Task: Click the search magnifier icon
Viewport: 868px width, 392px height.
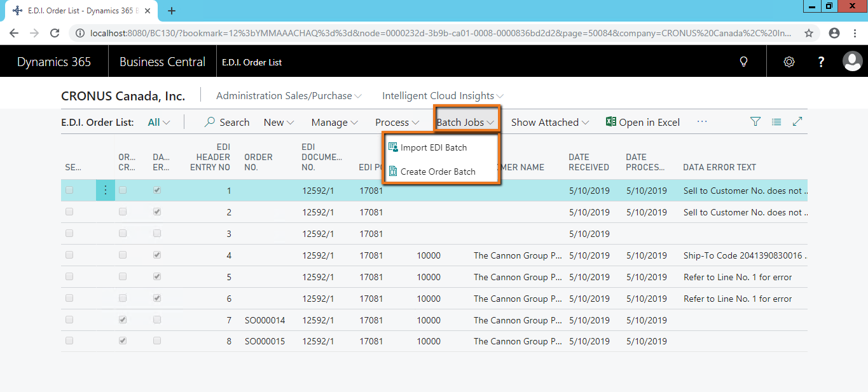Action: (210, 122)
